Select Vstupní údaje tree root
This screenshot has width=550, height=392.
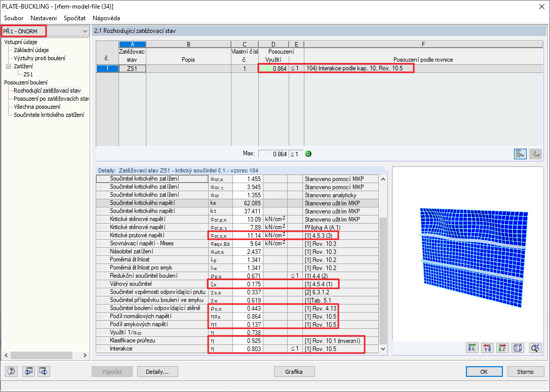tap(21, 42)
